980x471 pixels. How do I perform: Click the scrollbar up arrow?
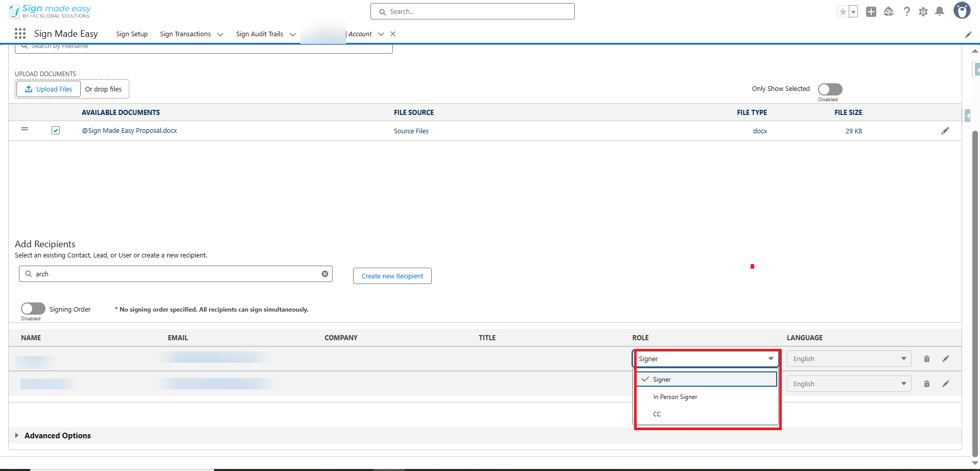pyautogui.click(x=975, y=51)
